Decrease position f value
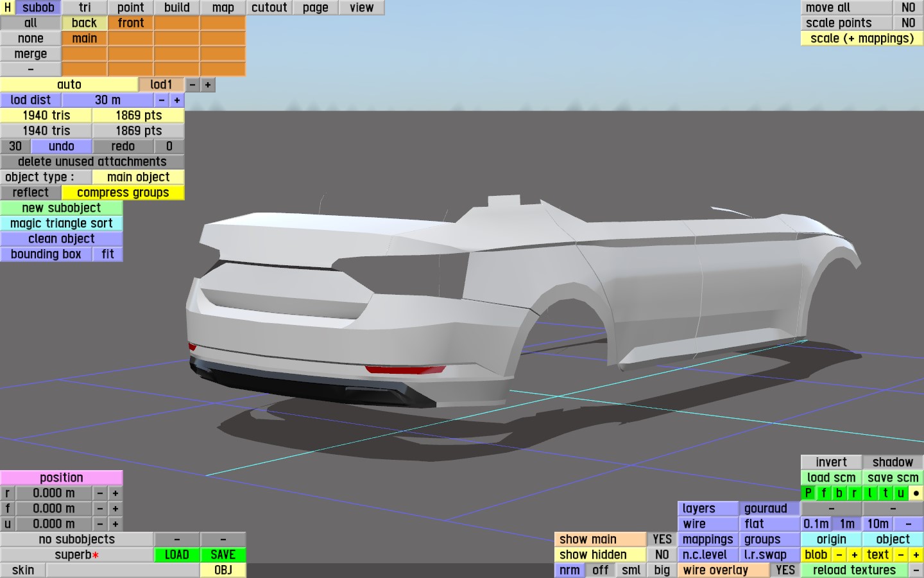Screen dimensions: 924x578 click(100, 509)
